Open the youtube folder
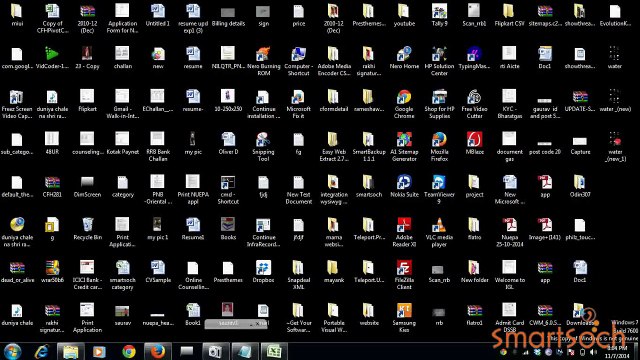Image resolution: width=640 pixels, height=360 pixels. tap(404, 11)
